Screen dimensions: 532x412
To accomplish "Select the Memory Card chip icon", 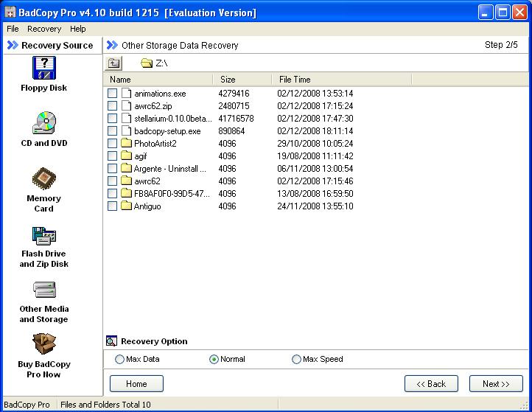I will 44,178.
